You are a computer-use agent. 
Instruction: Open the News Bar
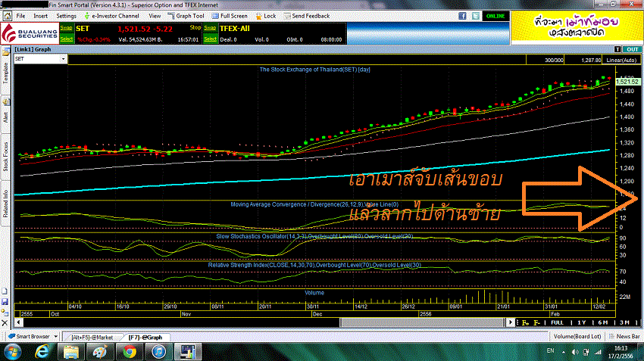tap(625, 336)
